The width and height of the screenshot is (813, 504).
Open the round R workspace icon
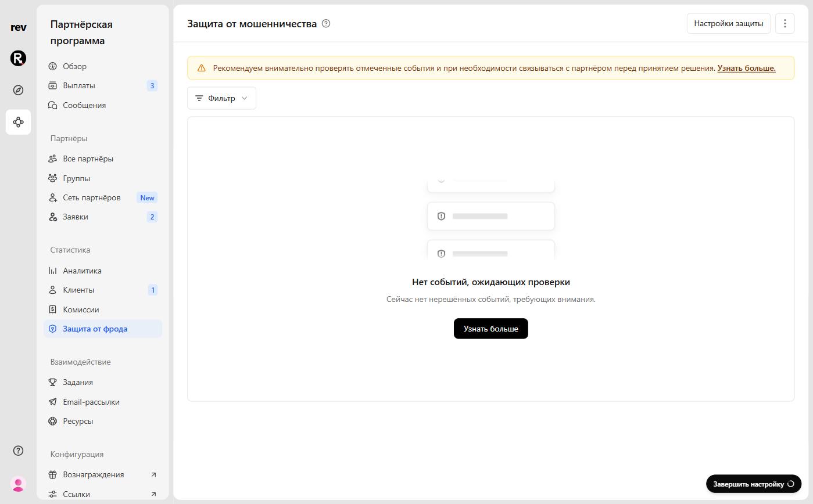point(18,58)
